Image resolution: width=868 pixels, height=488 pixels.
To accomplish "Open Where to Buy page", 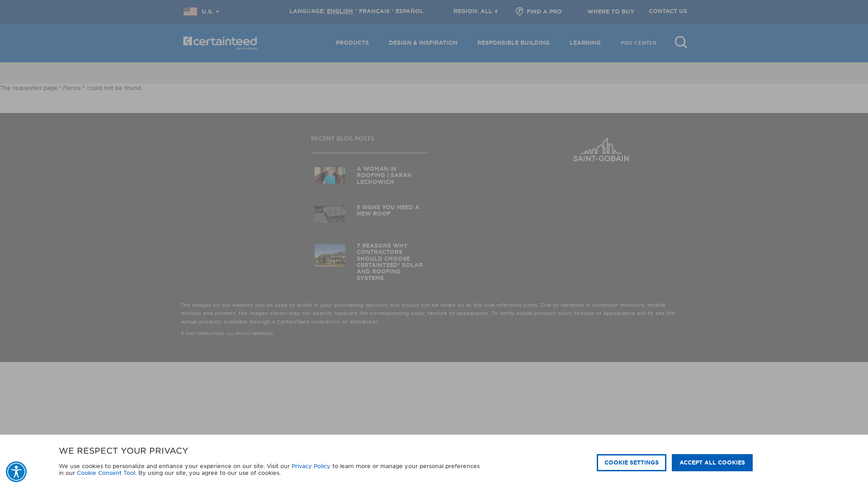I will point(611,12).
